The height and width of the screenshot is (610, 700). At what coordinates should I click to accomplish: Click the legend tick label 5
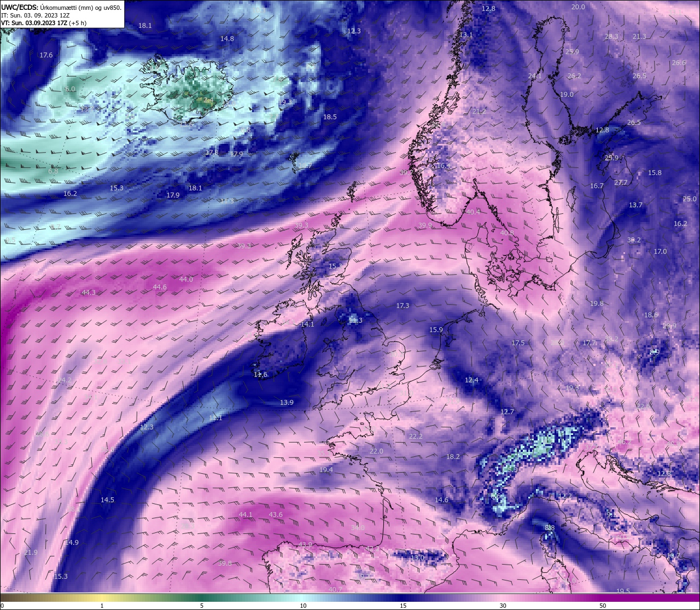(202, 606)
